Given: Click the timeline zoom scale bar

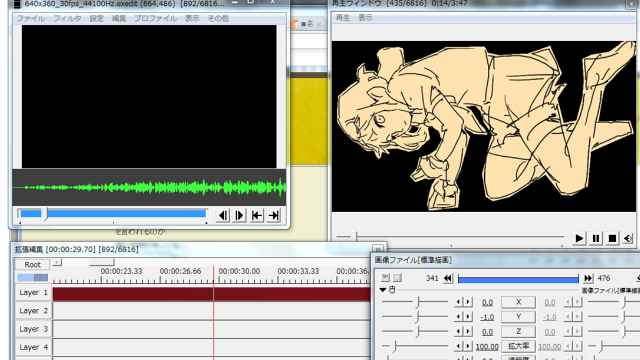Looking at the screenshot, I should [x=32, y=278].
